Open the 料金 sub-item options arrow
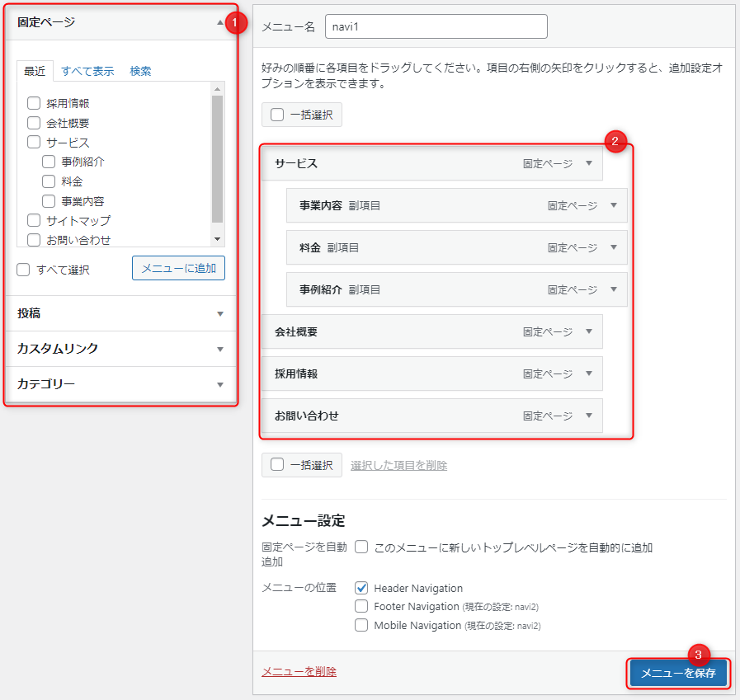This screenshot has height=700, width=740. [x=613, y=247]
